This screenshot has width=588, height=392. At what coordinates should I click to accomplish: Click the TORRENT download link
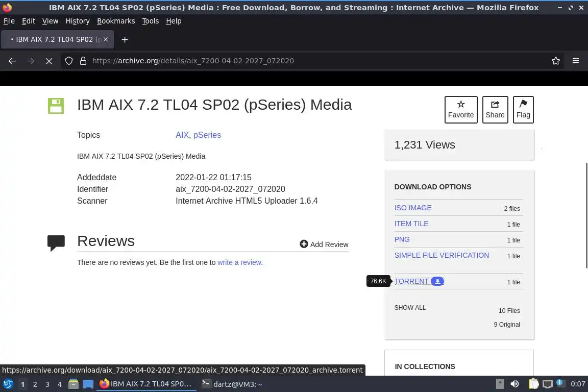(411, 281)
